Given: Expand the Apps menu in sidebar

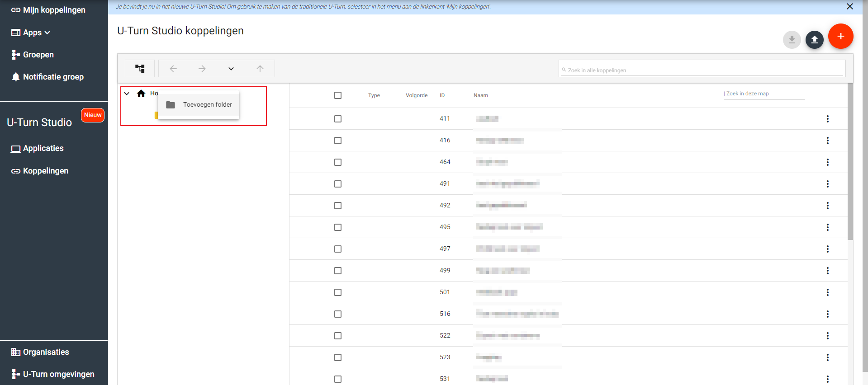Looking at the screenshot, I should (x=36, y=33).
